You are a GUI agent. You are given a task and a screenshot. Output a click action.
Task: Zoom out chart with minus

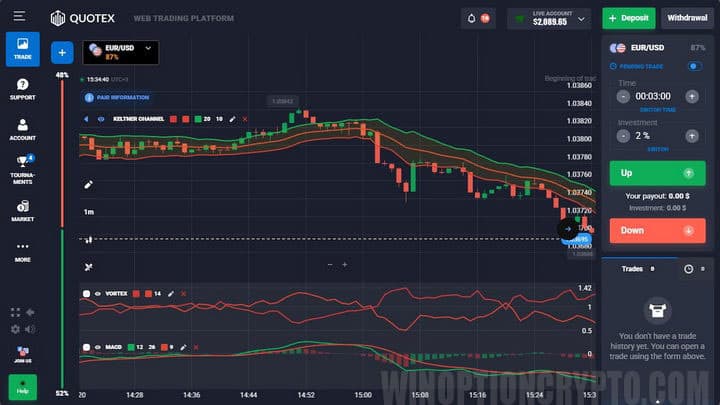[x=330, y=264]
